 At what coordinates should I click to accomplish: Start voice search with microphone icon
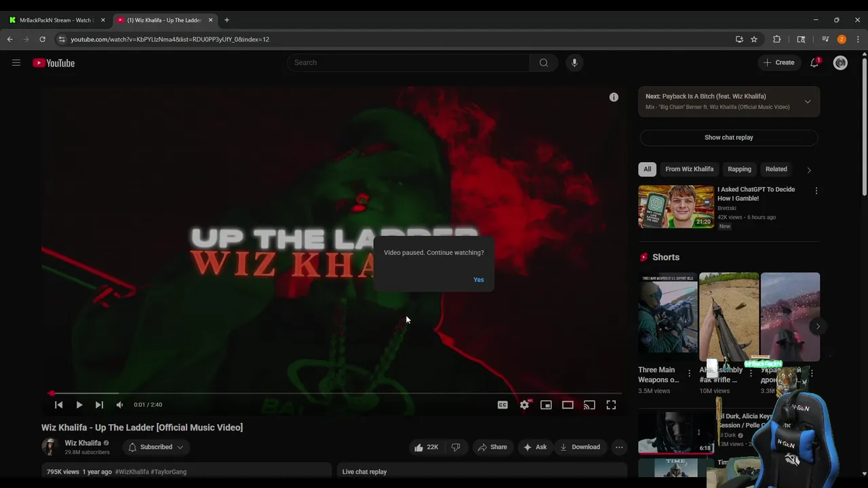[x=574, y=63]
